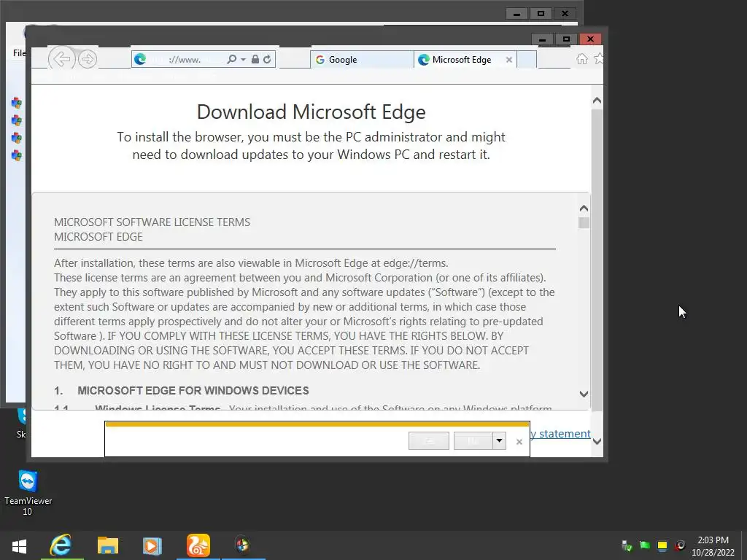
Task: Click MICROSOFT EDGE FOR WINDOWS DEVICES heading
Action: pyautogui.click(x=193, y=391)
